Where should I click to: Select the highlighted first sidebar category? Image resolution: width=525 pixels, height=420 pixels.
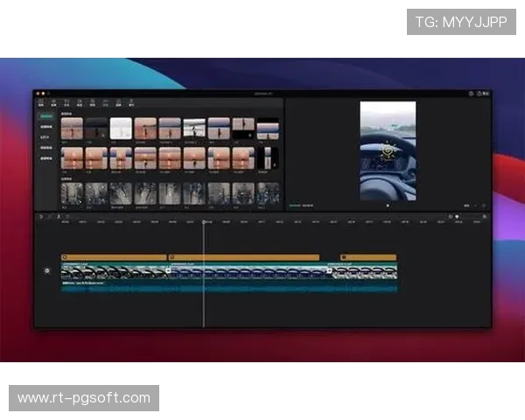click(x=45, y=114)
